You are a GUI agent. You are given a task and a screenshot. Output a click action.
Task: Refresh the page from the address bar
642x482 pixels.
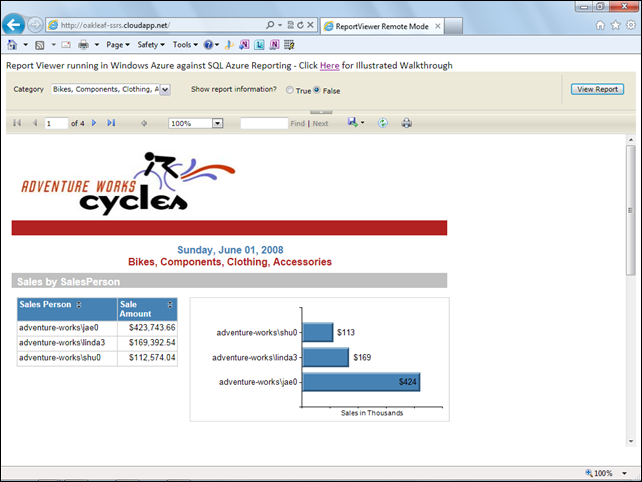[x=300, y=25]
